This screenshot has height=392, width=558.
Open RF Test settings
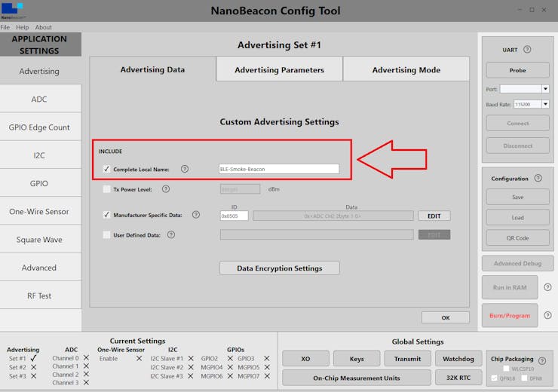click(40, 296)
